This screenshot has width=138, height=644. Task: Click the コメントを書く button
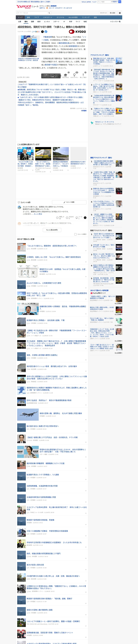tap(69, 202)
